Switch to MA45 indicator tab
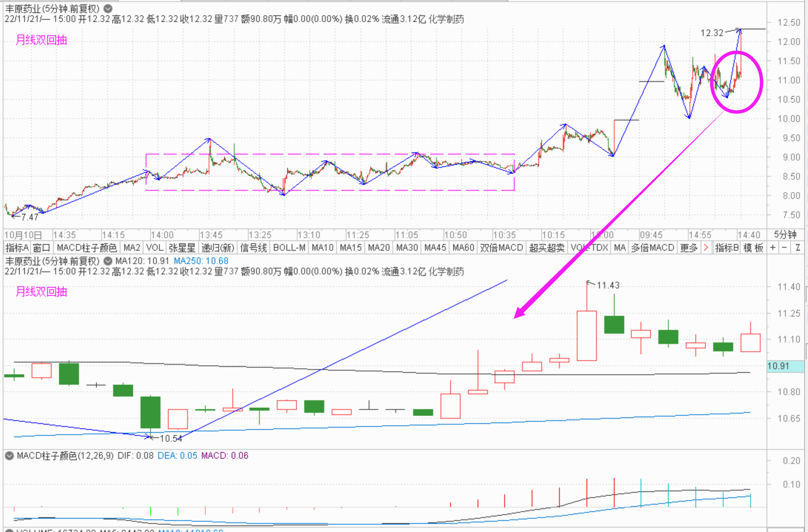Image resolution: width=808 pixels, height=532 pixels. pos(436,248)
